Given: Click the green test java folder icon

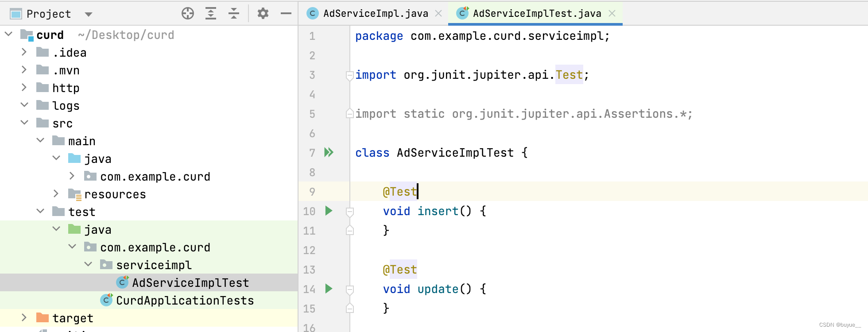Looking at the screenshot, I should tap(74, 229).
